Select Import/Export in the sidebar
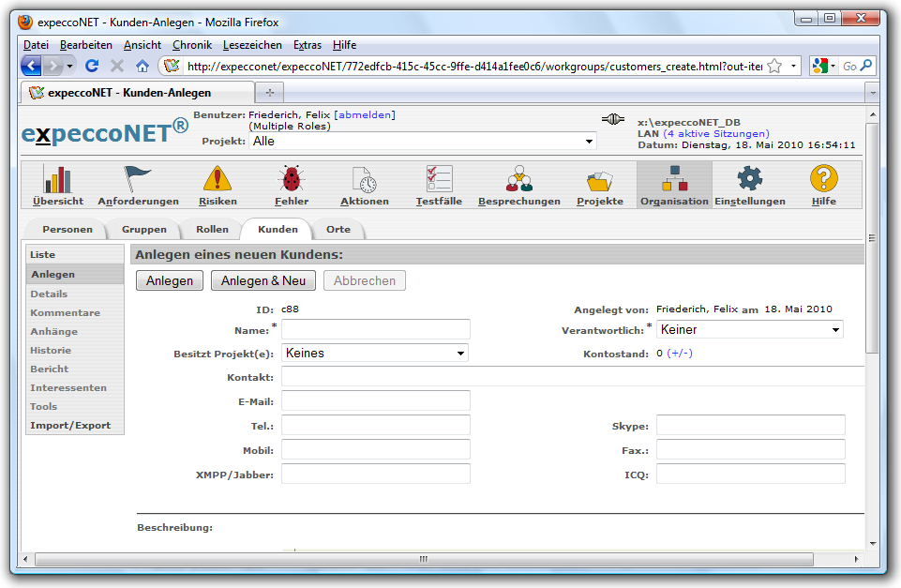 pyautogui.click(x=70, y=425)
